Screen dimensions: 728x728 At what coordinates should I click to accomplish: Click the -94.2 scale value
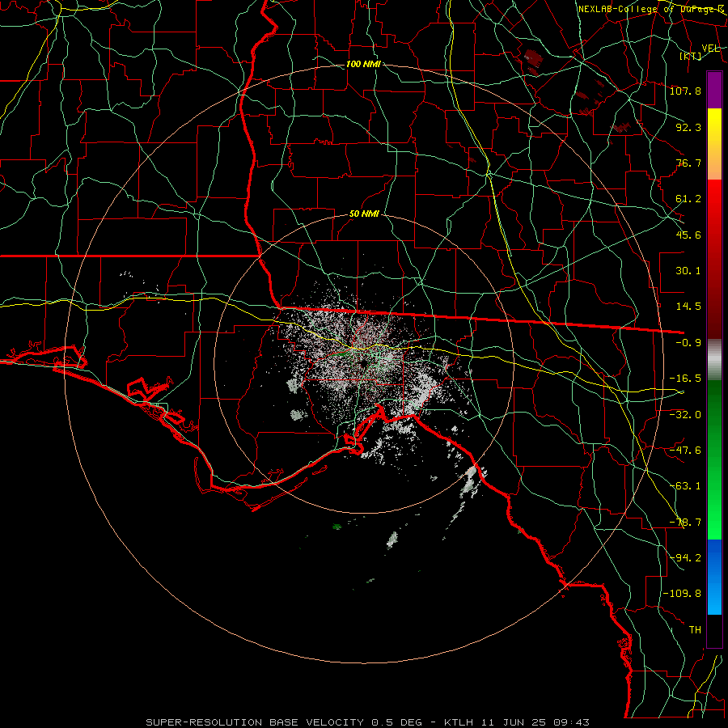[685, 557]
